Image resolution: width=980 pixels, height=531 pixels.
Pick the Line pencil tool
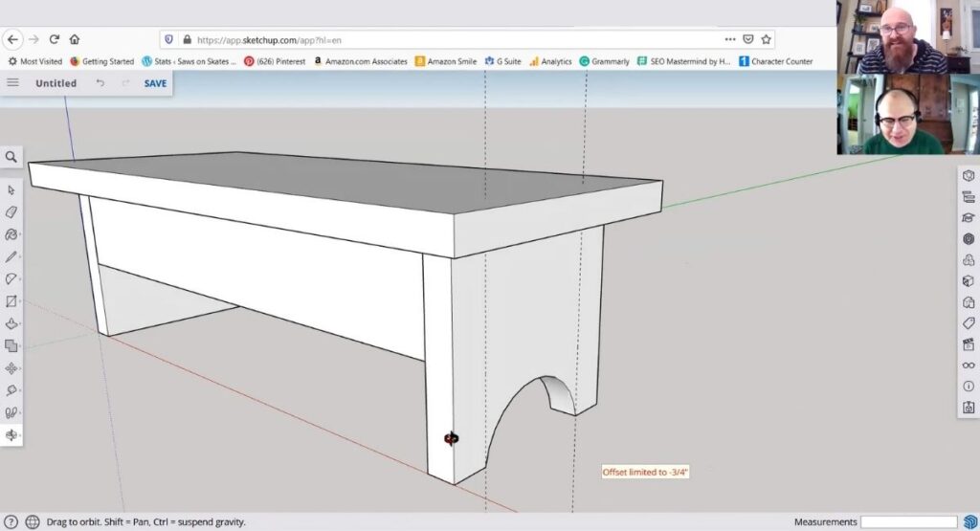coord(11,257)
